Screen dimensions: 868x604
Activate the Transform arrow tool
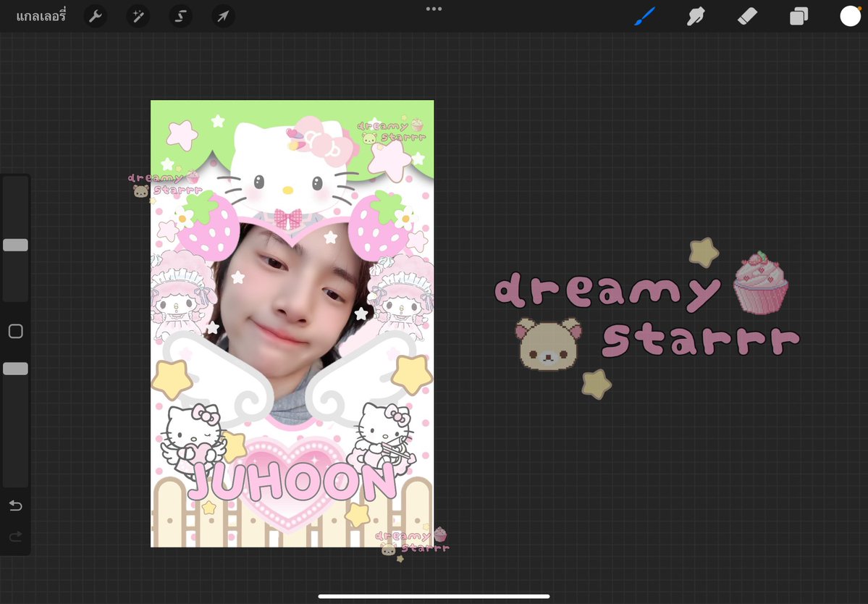223,16
